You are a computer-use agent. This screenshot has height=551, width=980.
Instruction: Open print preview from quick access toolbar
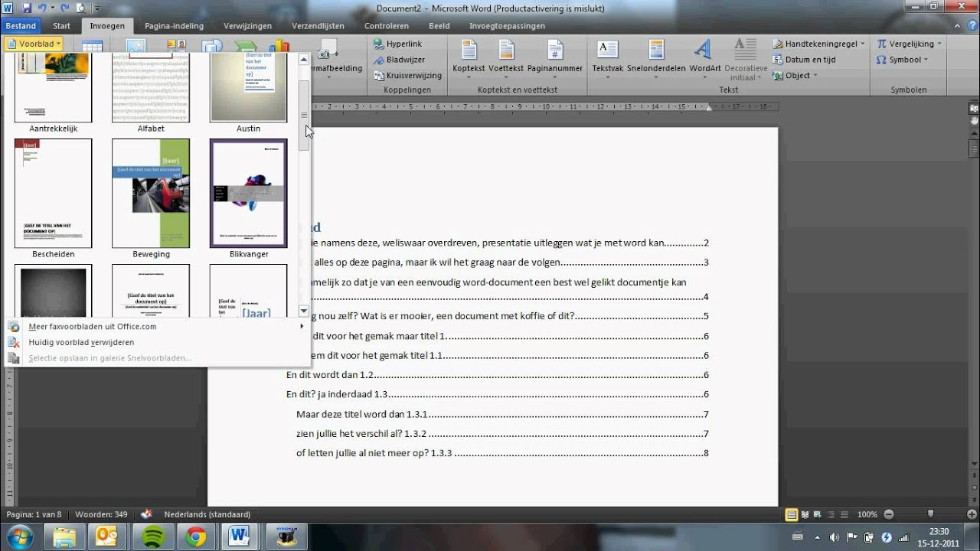coord(80,8)
